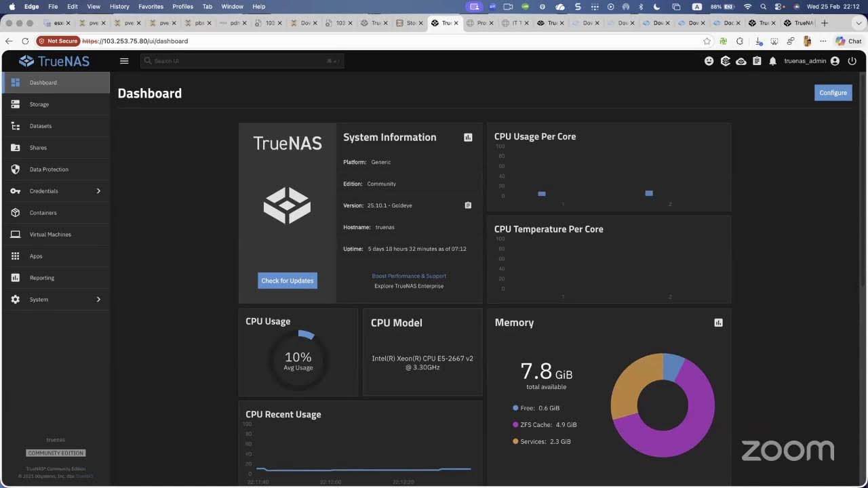The height and width of the screenshot is (488, 868).
Task: Go to Datasets in the sidebar
Action: 55,126
